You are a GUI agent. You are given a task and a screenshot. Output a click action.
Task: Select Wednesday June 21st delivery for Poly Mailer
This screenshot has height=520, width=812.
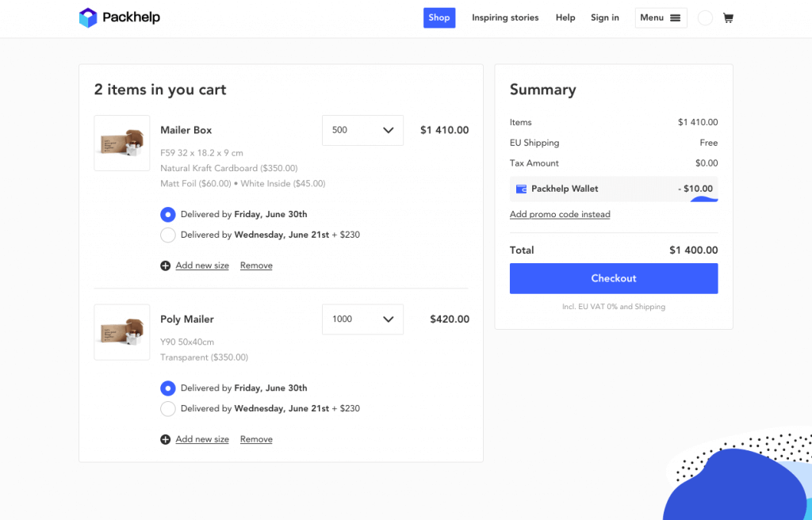click(167, 408)
